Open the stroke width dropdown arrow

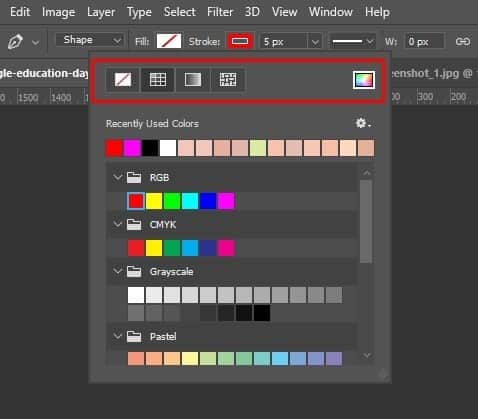pyautogui.click(x=315, y=42)
